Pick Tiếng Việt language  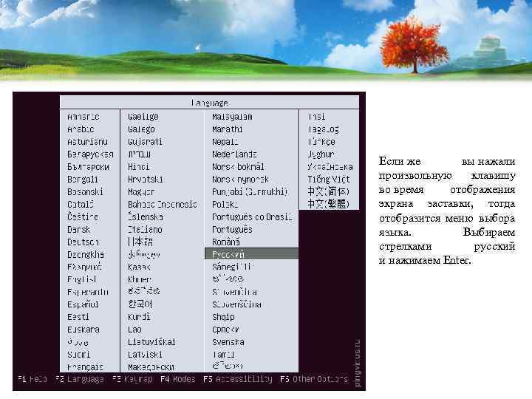coord(329,179)
